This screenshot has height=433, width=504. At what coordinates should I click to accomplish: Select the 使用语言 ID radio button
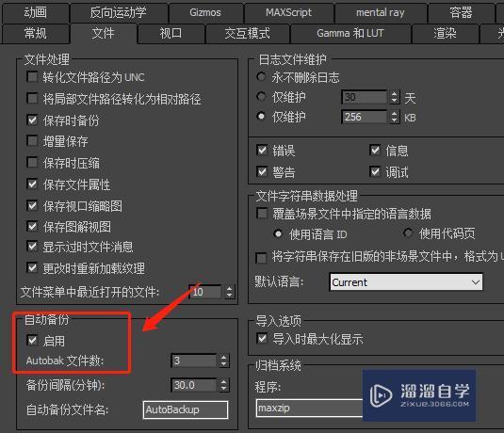(278, 233)
